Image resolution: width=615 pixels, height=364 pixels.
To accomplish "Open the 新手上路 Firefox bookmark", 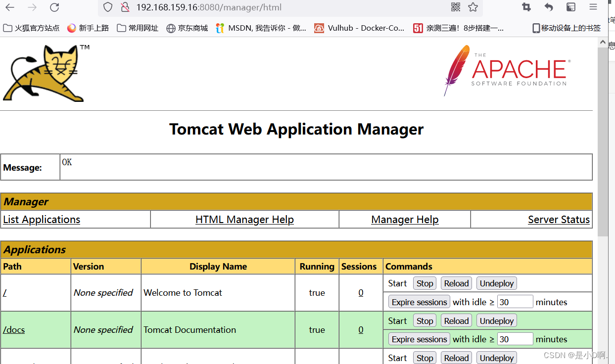I will pyautogui.click(x=88, y=28).
